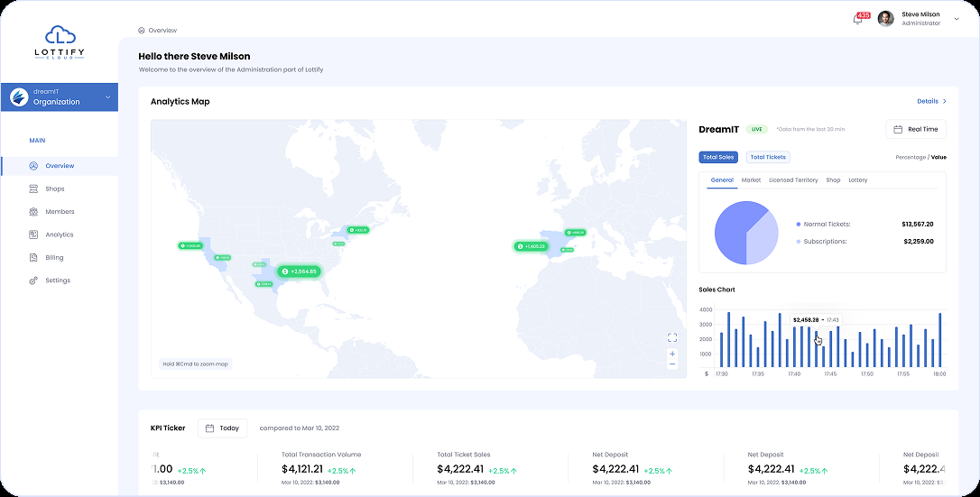Click the Overview breadcrumb at top
Viewport: 980px width, 497px height.
[158, 30]
